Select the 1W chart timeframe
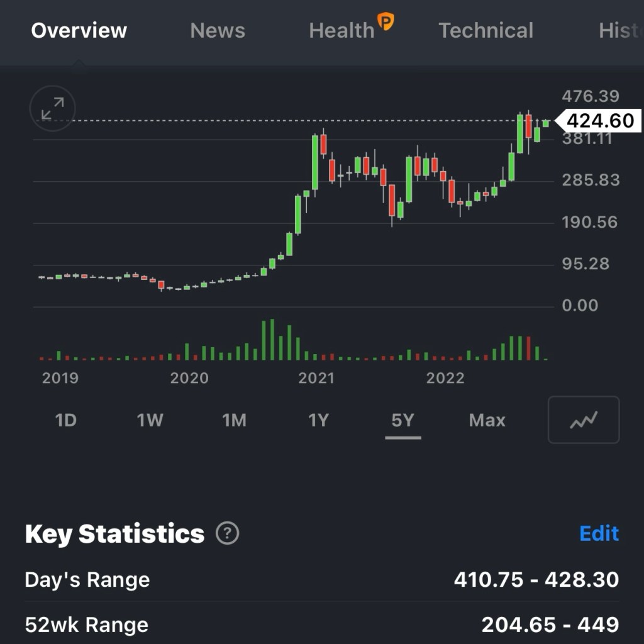The width and height of the screenshot is (644, 644). pyautogui.click(x=150, y=420)
